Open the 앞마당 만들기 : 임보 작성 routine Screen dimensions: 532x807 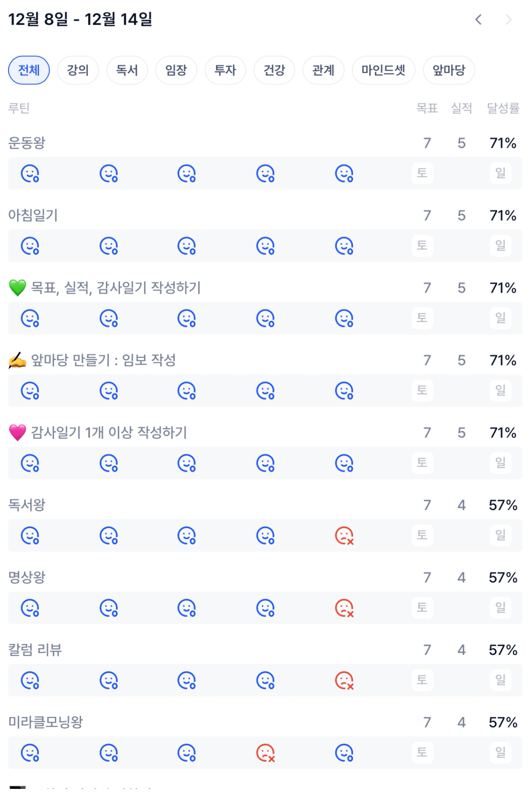point(103,360)
